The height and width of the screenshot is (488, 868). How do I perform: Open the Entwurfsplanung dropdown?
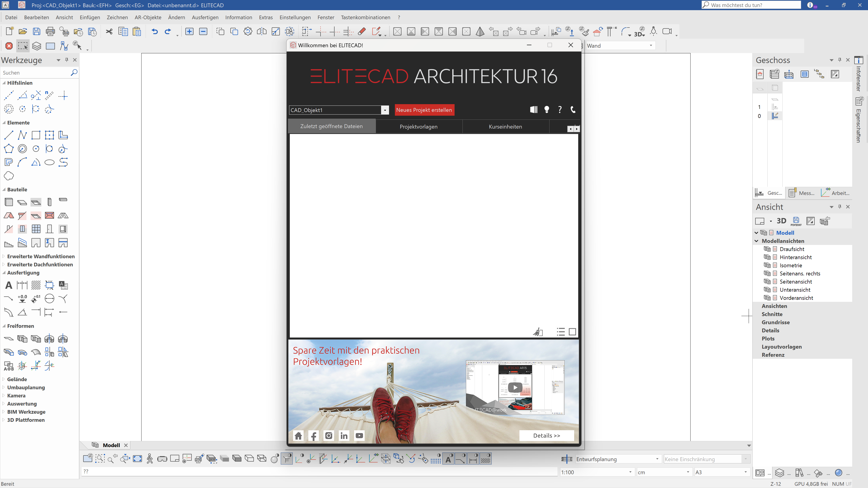[657, 459]
